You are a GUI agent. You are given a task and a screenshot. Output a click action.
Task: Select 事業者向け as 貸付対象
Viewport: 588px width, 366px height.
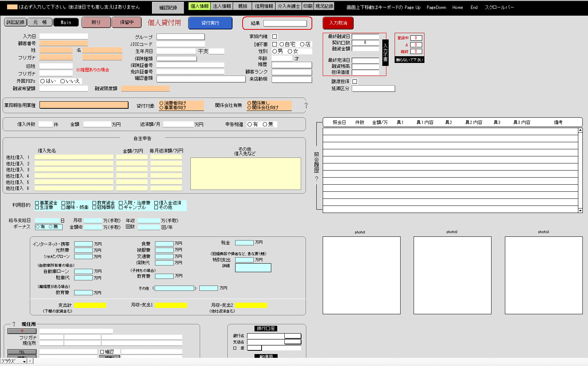tap(161, 108)
